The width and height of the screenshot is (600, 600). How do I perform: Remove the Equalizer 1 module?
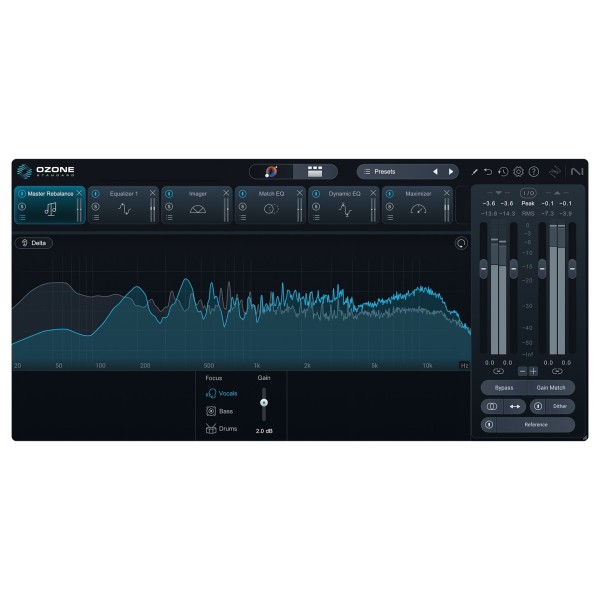(x=153, y=193)
